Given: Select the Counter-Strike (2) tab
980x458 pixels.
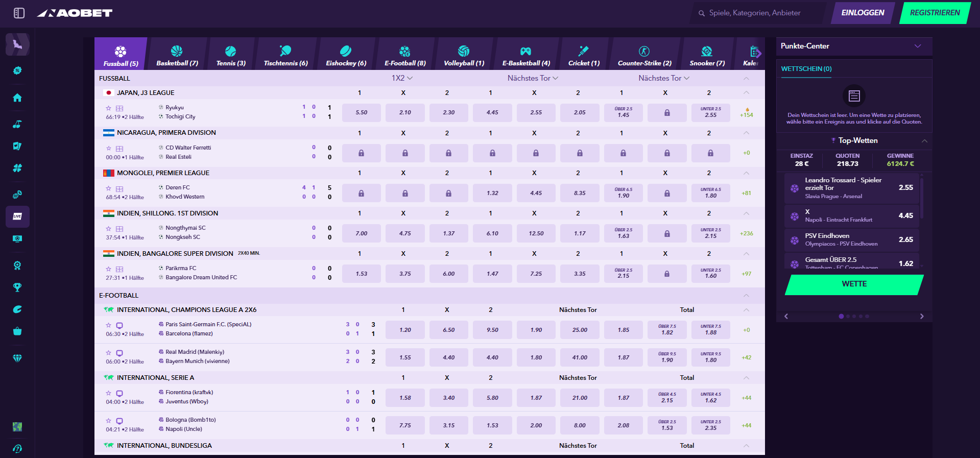Looking at the screenshot, I should pos(644,54).
